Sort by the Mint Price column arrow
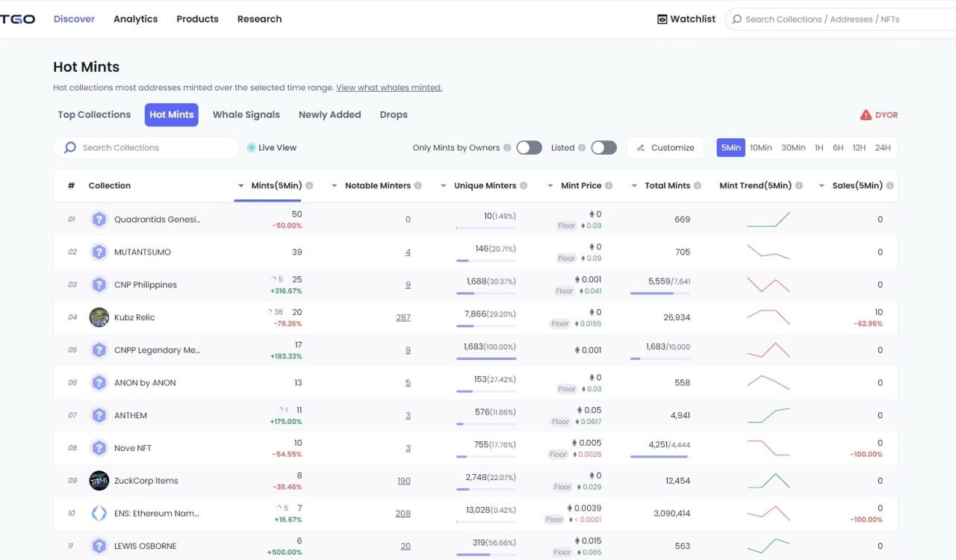The width and height of the screenshot is (956, 560). click(550, 186)
